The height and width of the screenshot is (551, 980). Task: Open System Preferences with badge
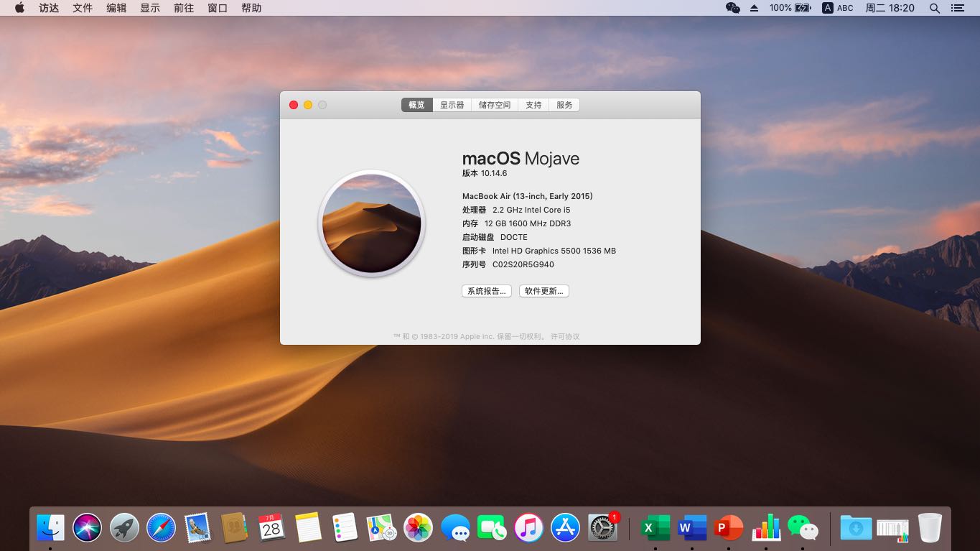coord(602,528)
